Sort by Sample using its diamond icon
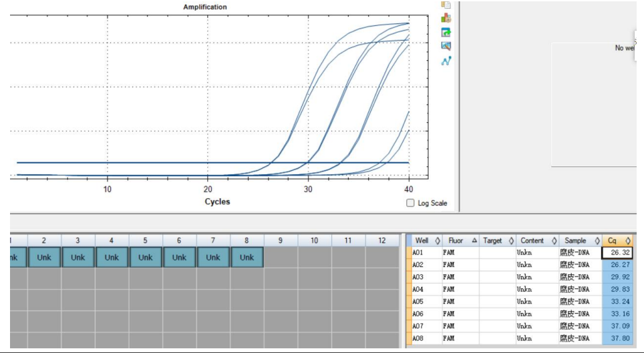 [597, 240]
